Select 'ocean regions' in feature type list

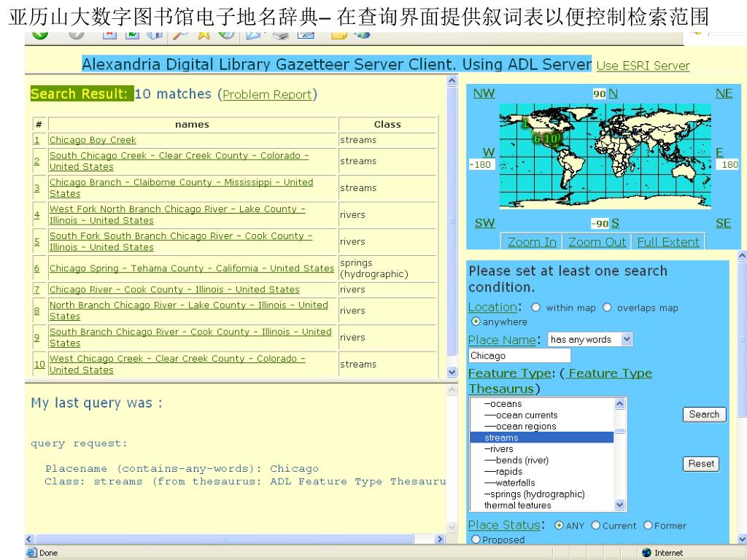tap(519, 427)
